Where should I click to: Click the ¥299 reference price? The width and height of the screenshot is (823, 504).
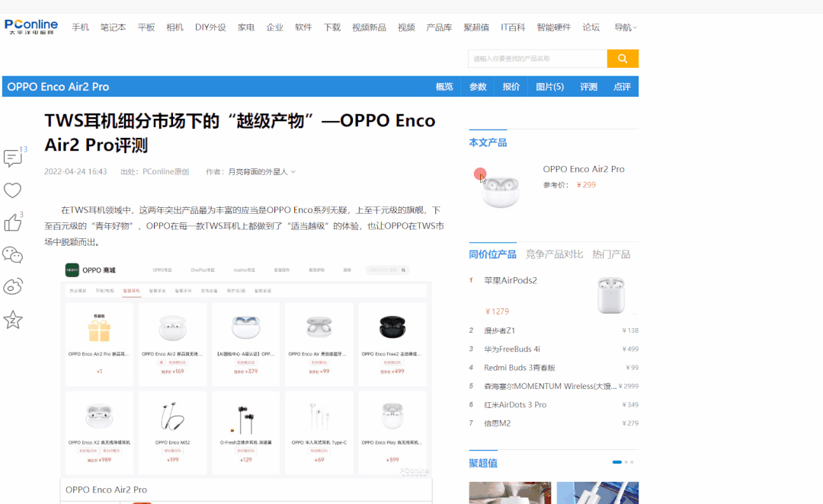click(586, 184)
